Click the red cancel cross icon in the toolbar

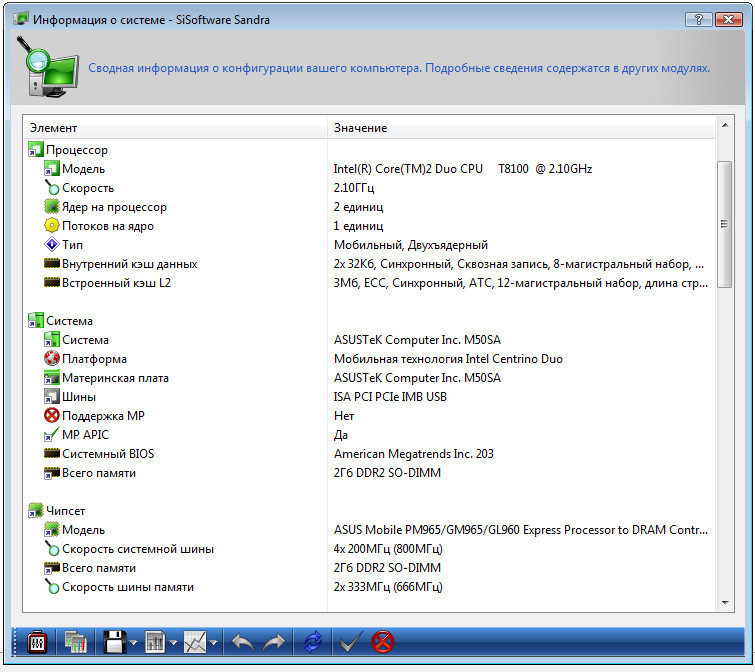coord(383,642)
